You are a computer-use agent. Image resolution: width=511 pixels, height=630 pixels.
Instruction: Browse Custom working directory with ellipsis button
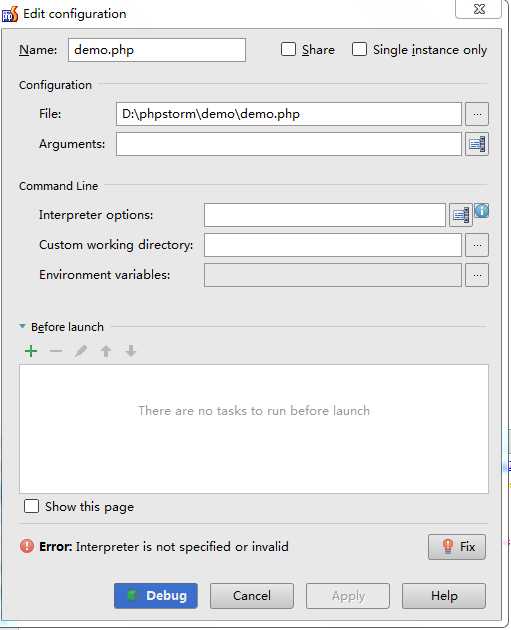click(477, 245)
